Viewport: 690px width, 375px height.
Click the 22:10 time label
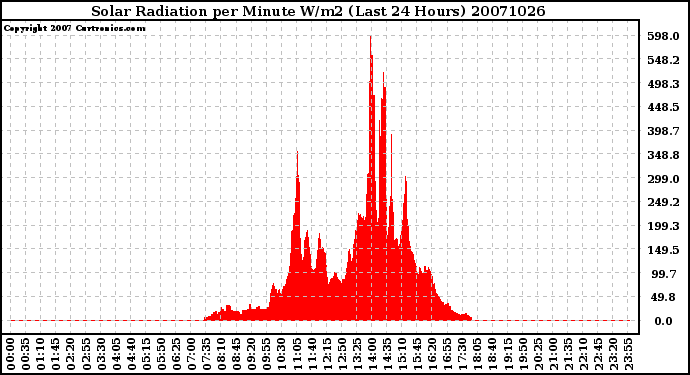pyautogui.click(x=582, y=354)
